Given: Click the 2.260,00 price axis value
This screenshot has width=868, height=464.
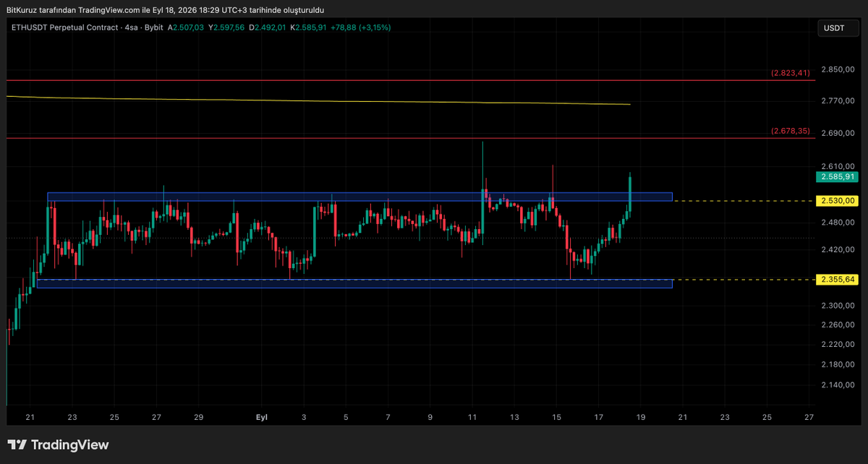Looking at the screenshot, I should coord(838,325).
